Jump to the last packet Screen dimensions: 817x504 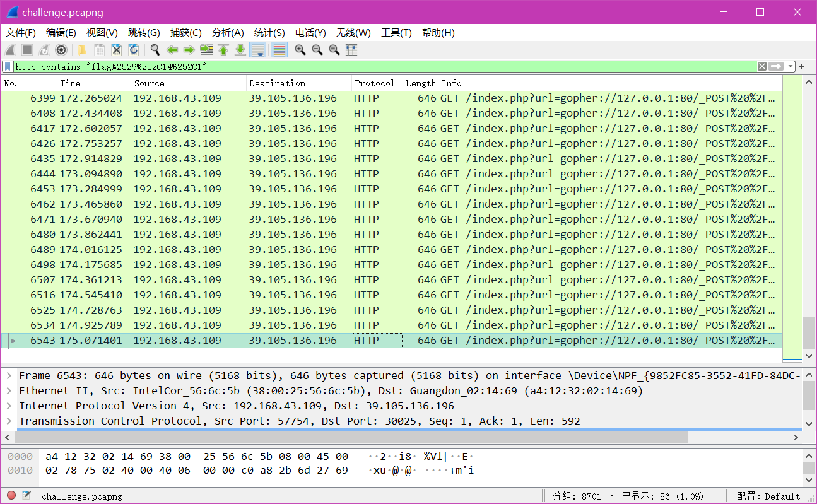click(x=240, y=50)
